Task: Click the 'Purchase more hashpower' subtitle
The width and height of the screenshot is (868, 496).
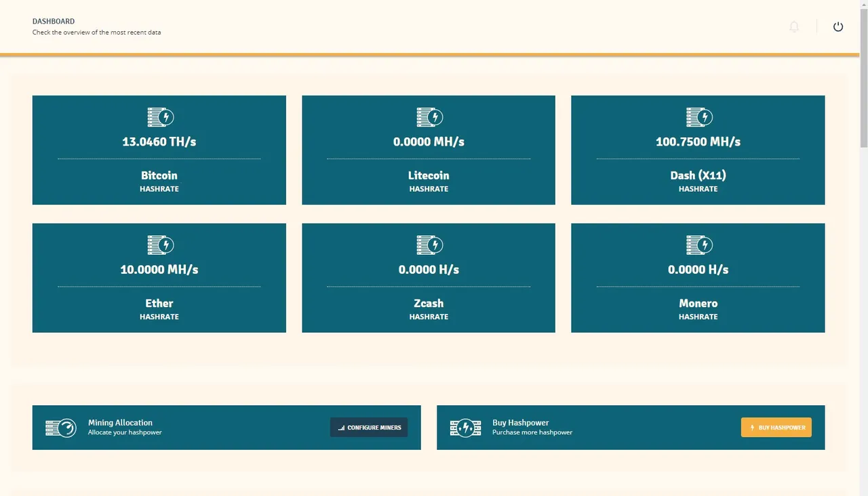Action: coord(532,432)
